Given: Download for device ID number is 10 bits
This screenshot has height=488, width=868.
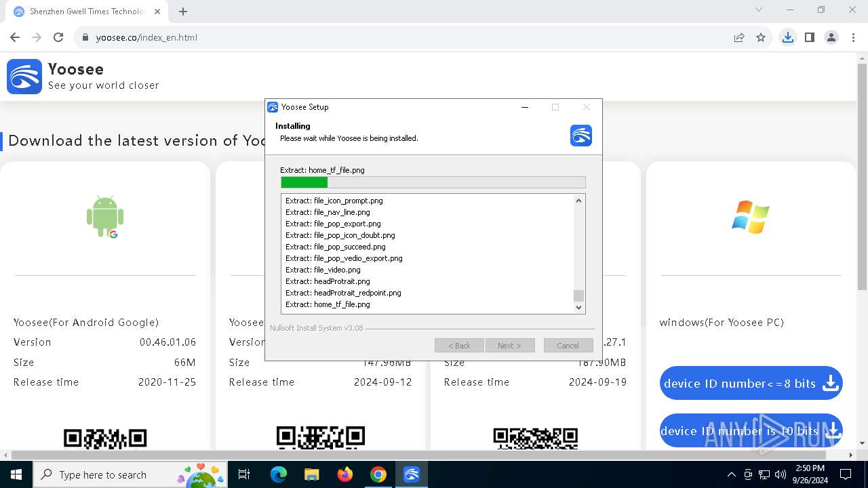Looking at the screenshot, I should pyautogui.click(x=751, y=430).
